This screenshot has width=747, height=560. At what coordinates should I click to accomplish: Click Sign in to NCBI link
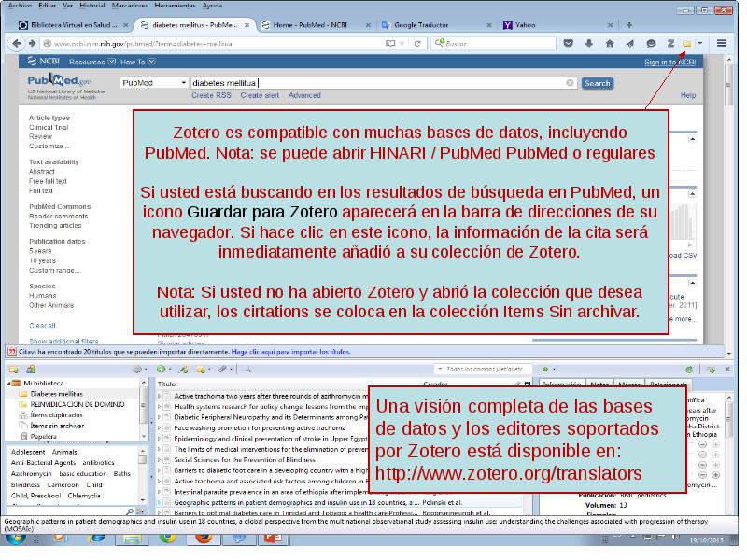tap(669, 63)
